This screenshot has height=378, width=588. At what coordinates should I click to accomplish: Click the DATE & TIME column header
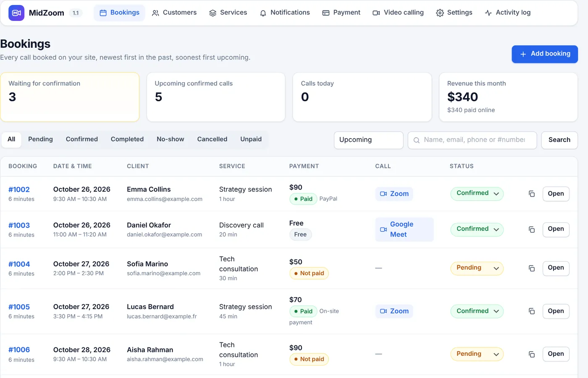[72, 166]
